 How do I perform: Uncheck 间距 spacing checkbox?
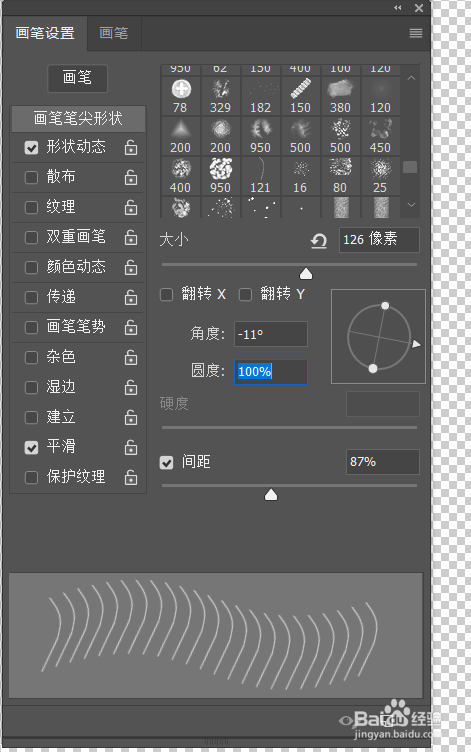(166, 463)
